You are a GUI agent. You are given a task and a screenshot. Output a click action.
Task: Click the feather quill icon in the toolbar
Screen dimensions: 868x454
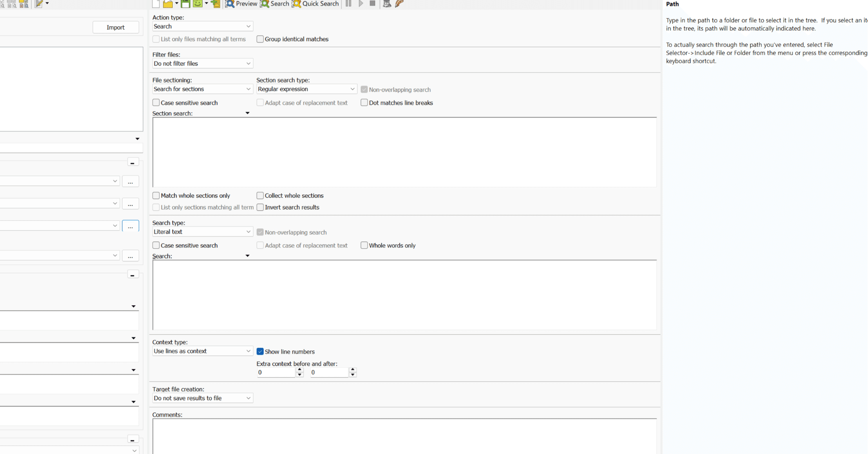399,4
